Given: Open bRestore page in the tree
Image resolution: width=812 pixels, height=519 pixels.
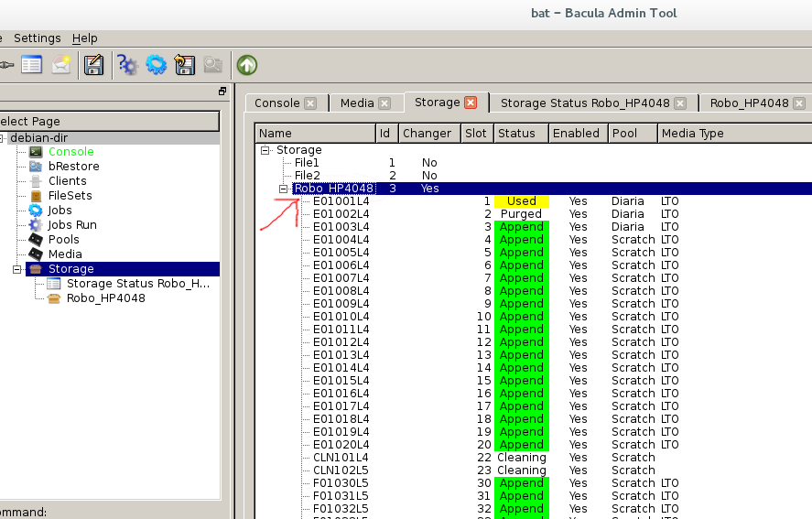Looking at the screenshot, I should [73, 167].
